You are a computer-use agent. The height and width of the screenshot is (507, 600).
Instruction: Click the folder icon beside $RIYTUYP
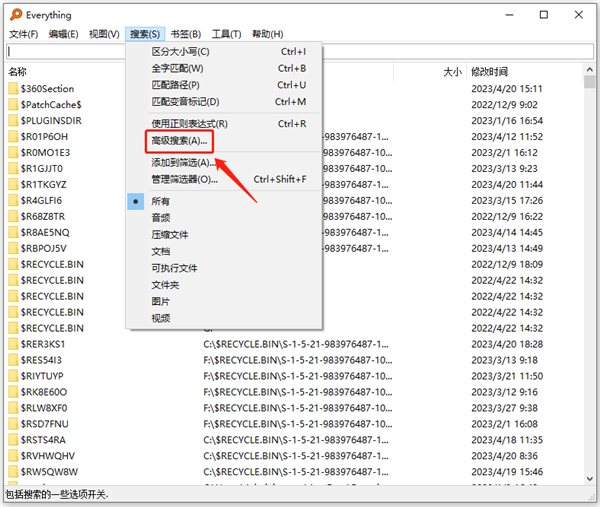[x=12, y=376]
